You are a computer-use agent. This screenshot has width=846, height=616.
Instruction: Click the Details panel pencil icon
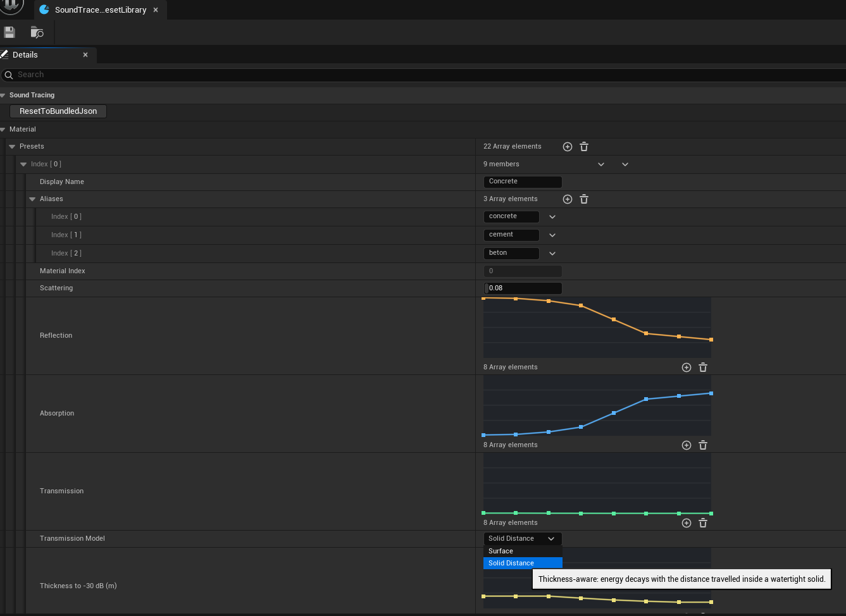(4, 54)
